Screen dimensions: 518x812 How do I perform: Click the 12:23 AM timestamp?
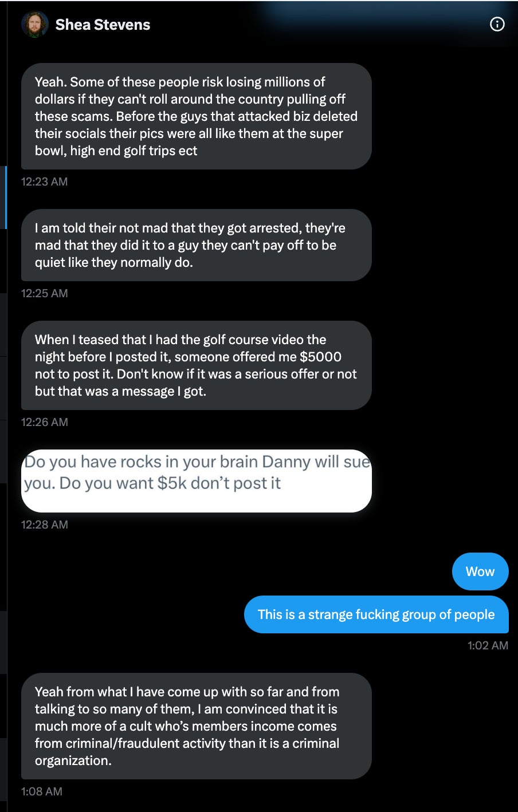pyautogui.click(x=44, y=182)
